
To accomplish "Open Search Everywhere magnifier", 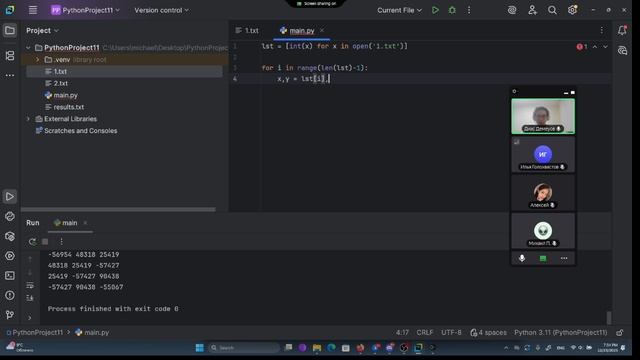I will [x=552, y=10].
